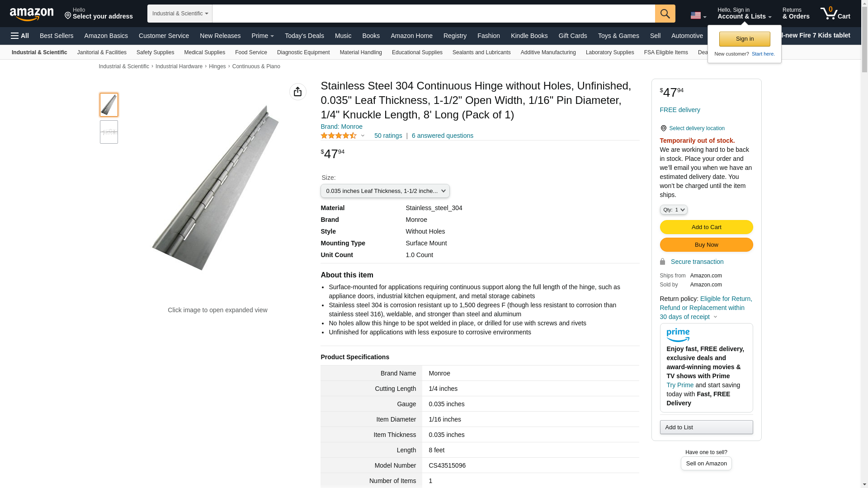Expand the Industrial & Scientific search category dropdown
This screenshot has height=488, width=868.
click(179, 14)
